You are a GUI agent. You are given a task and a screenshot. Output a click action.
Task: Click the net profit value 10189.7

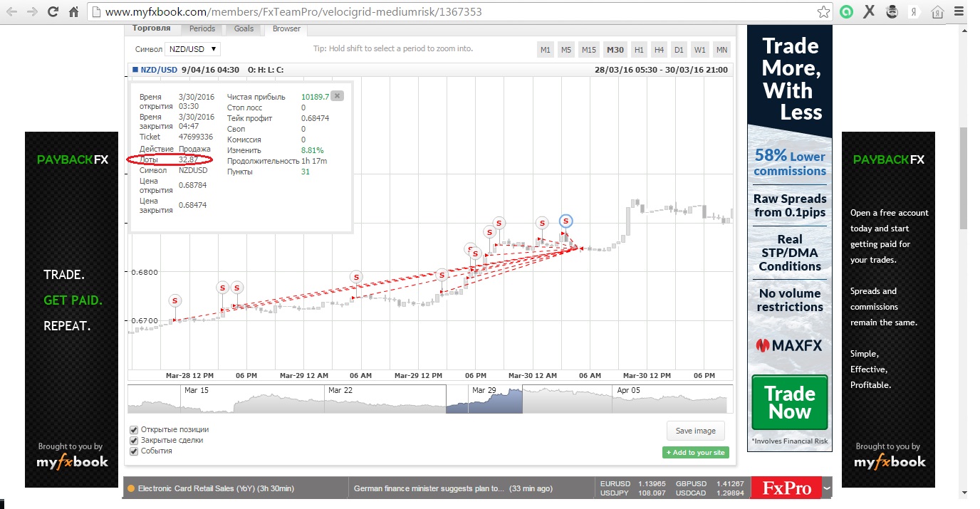point(315,97)
